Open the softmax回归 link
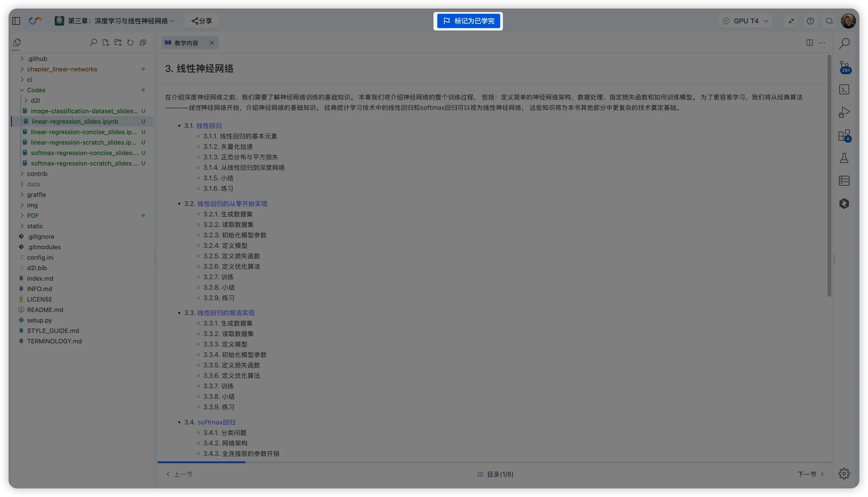Viewport: 868px width, 497px height. (x=216, y=422)
